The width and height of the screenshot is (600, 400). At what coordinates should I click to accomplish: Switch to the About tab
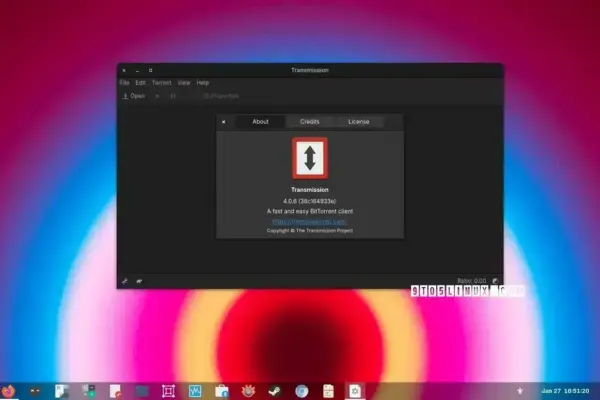coord(260,122)
